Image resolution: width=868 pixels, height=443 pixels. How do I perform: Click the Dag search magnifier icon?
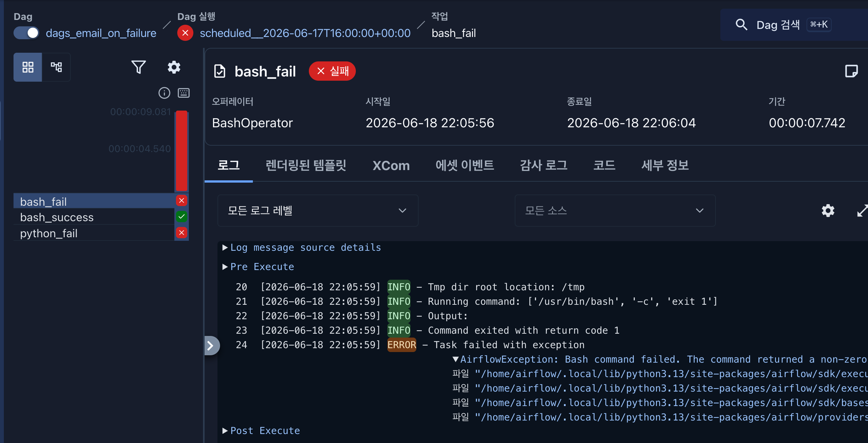741,24
